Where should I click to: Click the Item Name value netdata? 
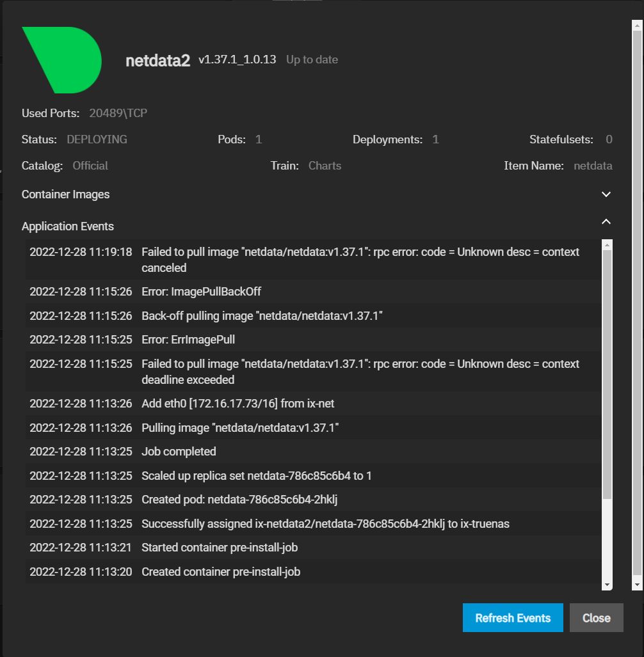[x=593, y=166]
